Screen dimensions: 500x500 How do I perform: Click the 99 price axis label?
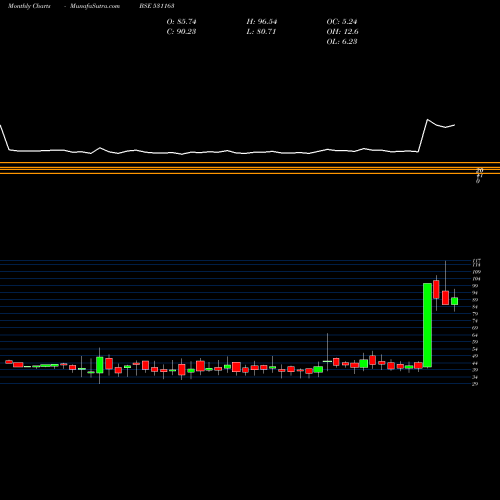click(475, 286)
